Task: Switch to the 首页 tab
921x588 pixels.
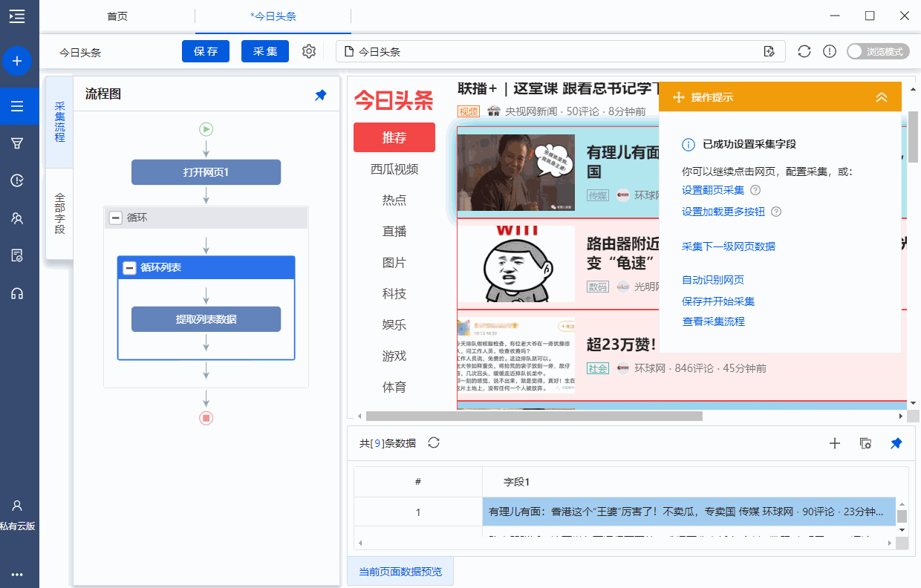Action: click(117, 16)
